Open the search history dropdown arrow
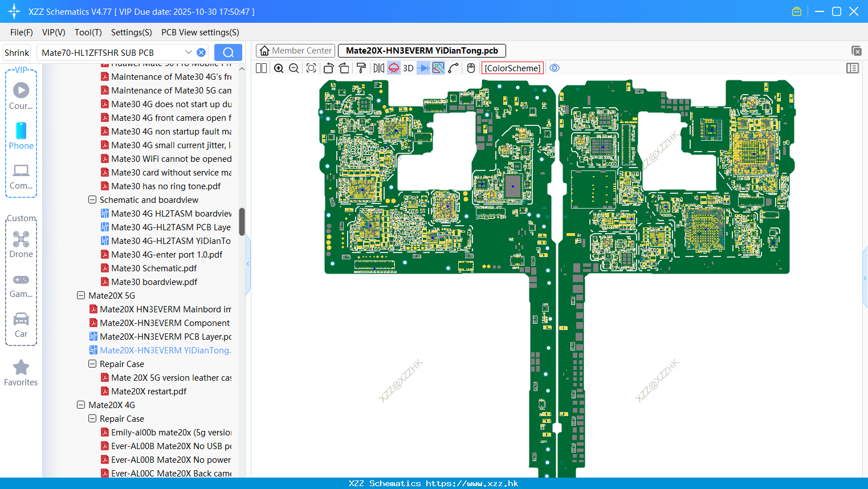 [189, 52]
